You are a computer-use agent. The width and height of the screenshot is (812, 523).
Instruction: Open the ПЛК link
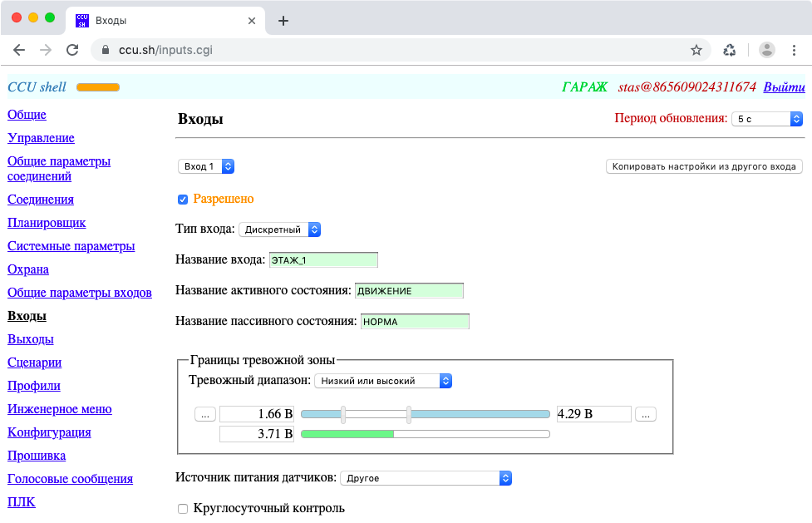(22, 503)
